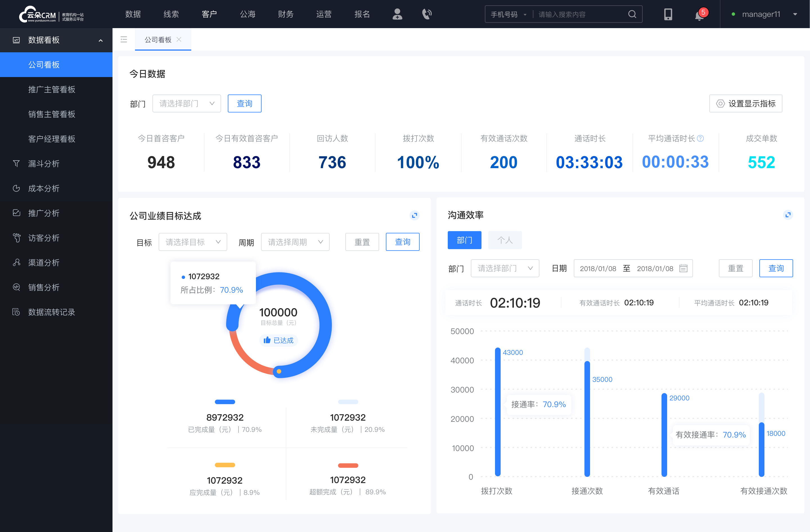Select department from 部门 dropdown in 今日数据
The height and width of the screenshot is (532, 810).
185,103
